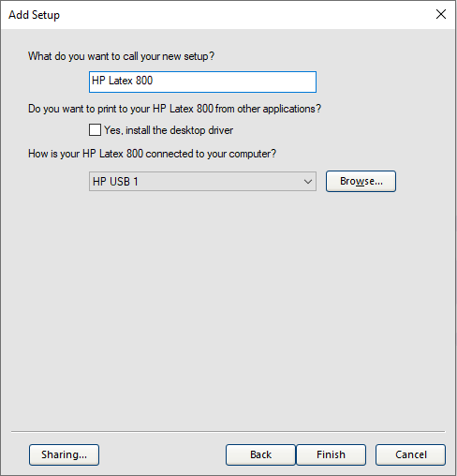This screenshot has height=476, width=457.
Task: Click the 'What do you want to call' prompt text
Action: tap(121, 56)
